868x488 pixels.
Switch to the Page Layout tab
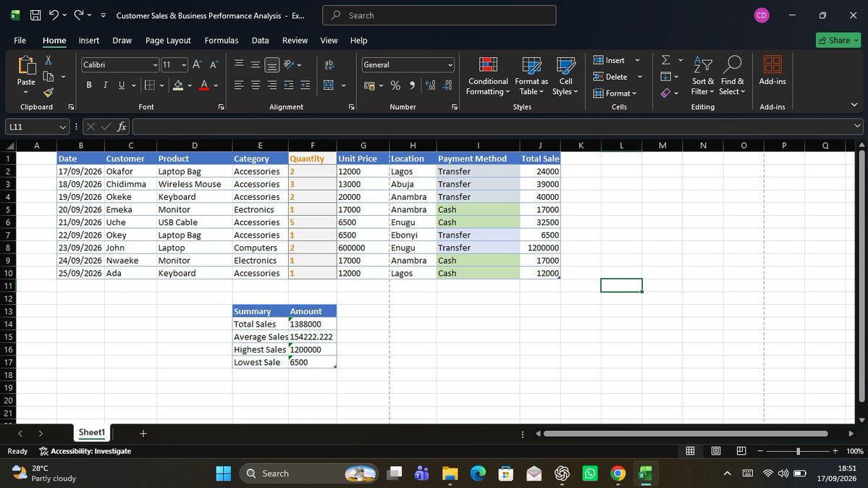168,41
